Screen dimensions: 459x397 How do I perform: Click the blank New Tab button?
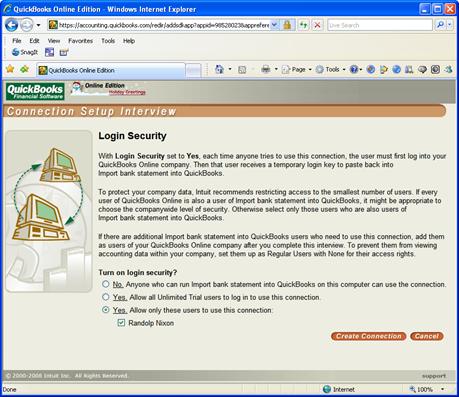click(193, 70)
